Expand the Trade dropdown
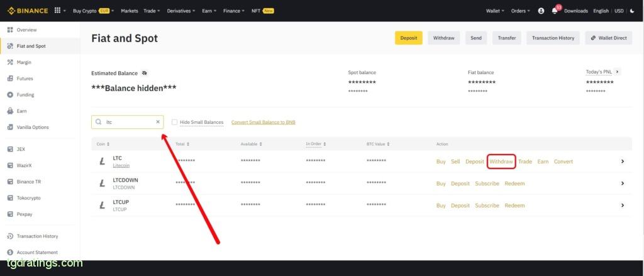 click(x=152, y=11)
